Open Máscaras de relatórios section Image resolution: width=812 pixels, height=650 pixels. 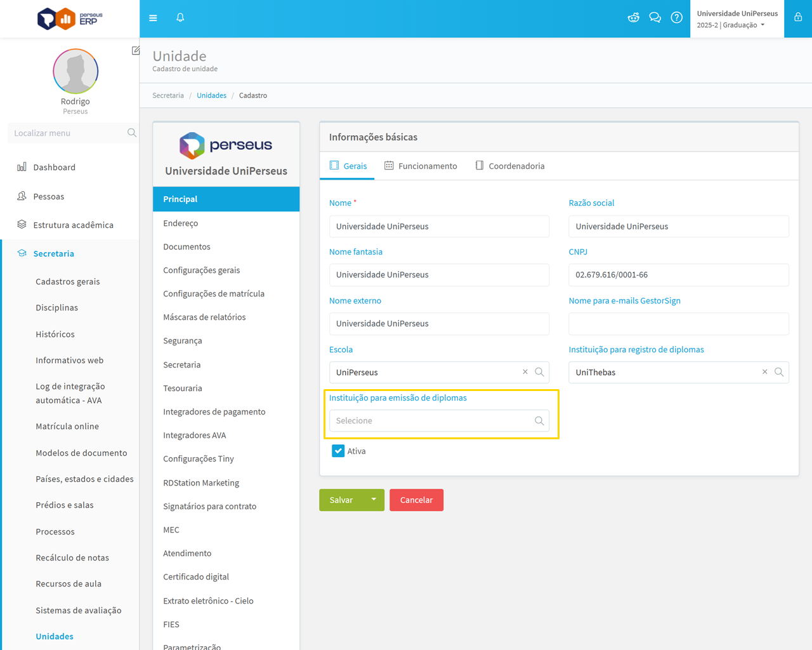click(x=226, y=317)
